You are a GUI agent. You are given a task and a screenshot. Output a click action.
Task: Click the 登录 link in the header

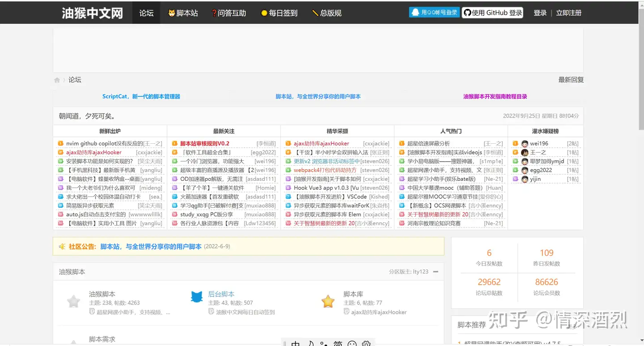coord(540,13)
